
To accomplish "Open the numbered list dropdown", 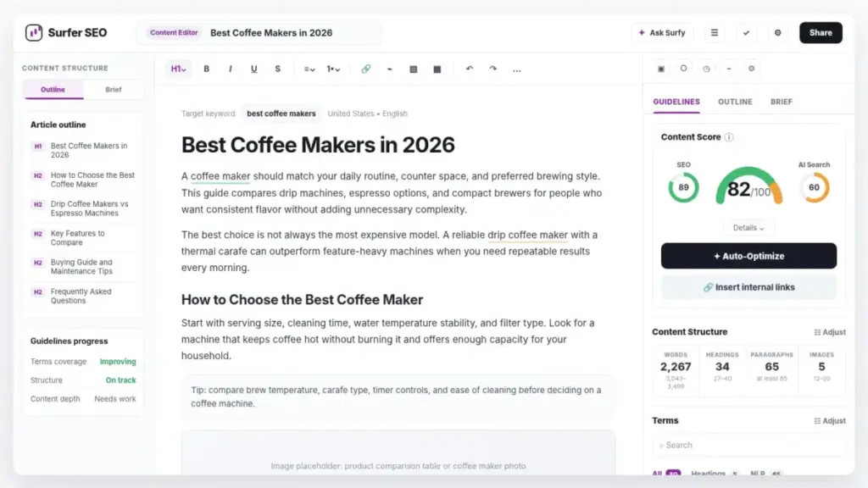I will [333, 69].
